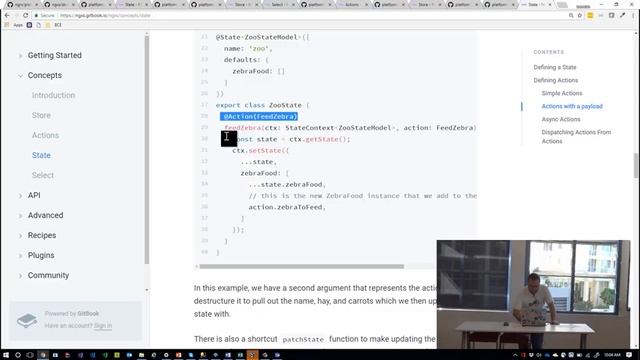Switch to the Actions browser tab
The width and height of the screenshot is (640, 360).
point(353,5)
